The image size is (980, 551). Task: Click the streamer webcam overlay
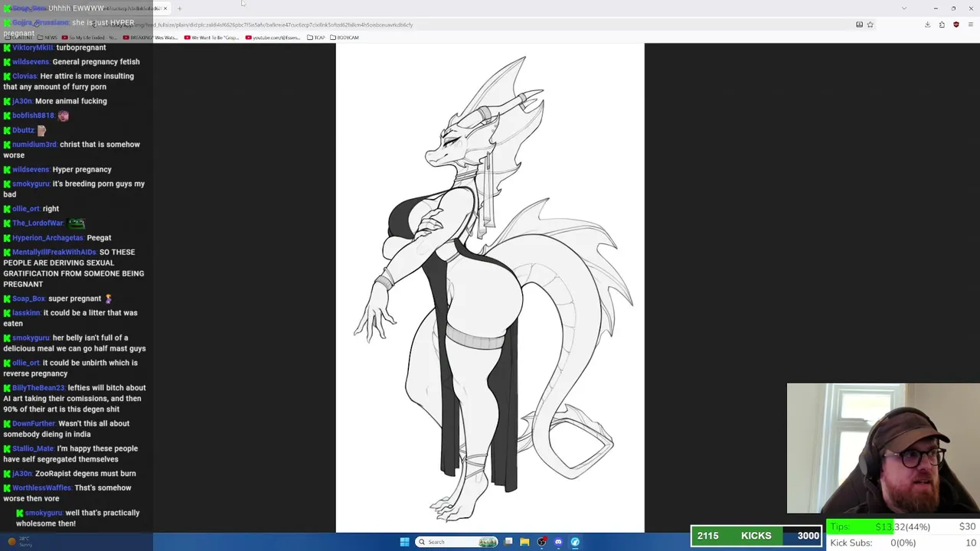[x=884, y=448]
